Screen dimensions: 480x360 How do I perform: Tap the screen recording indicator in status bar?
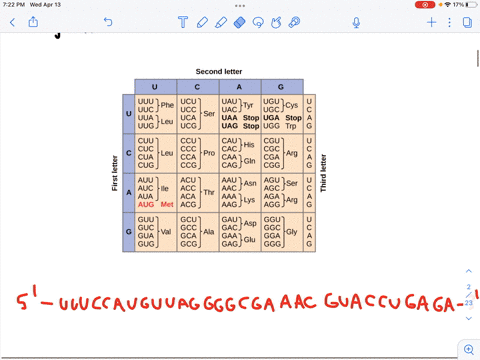point(425,5)
